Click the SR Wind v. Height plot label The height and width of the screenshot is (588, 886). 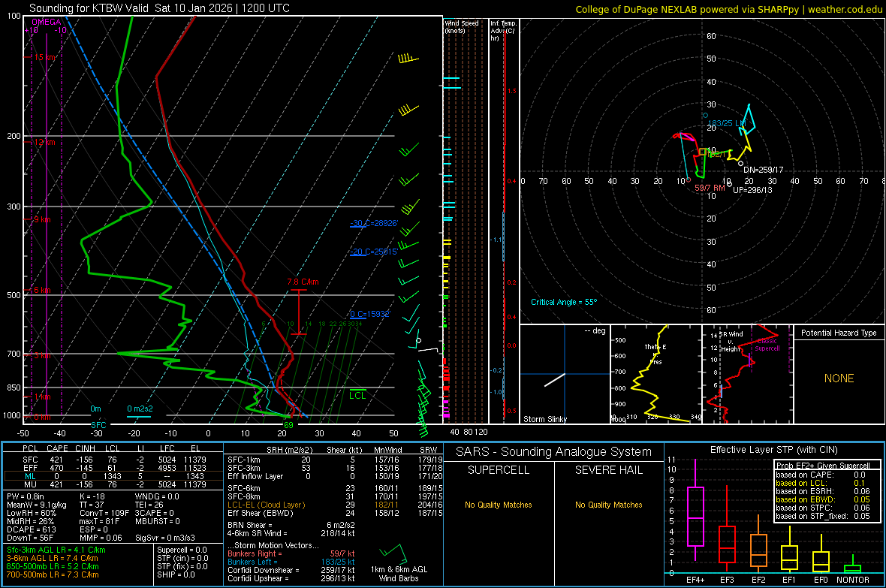(x=730, y=342)
